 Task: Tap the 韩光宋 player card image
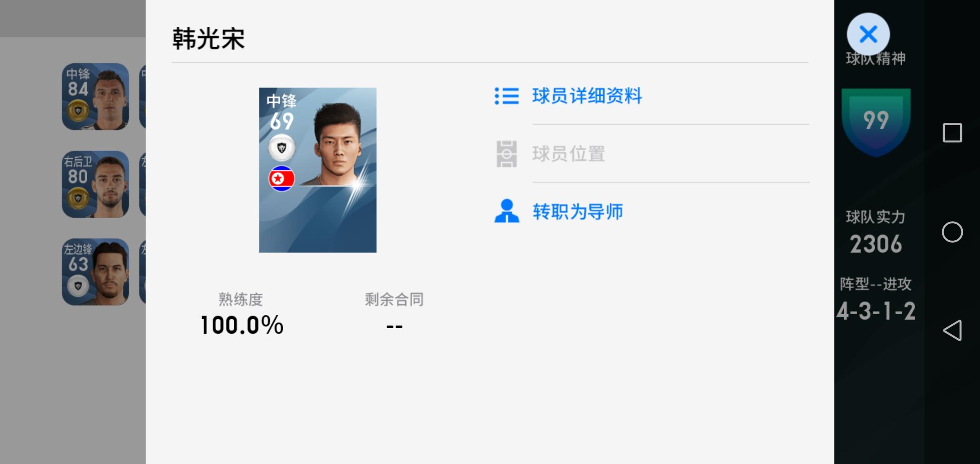pyautogui.click(x=318, y=170)
